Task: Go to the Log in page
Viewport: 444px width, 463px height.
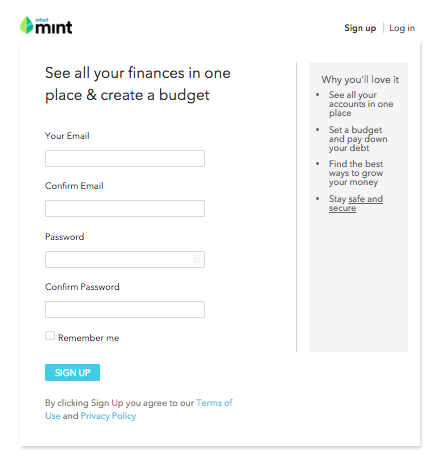Action: click(402, 28)
